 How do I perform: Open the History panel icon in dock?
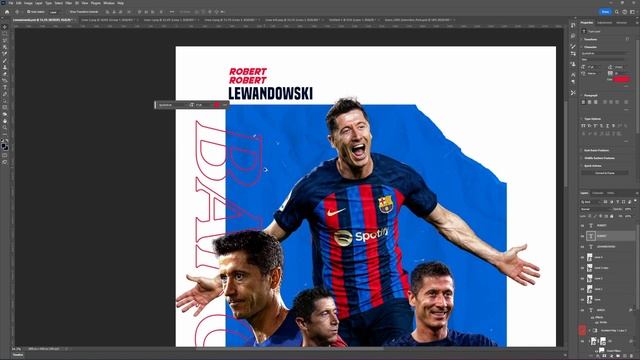click(573, 25)
